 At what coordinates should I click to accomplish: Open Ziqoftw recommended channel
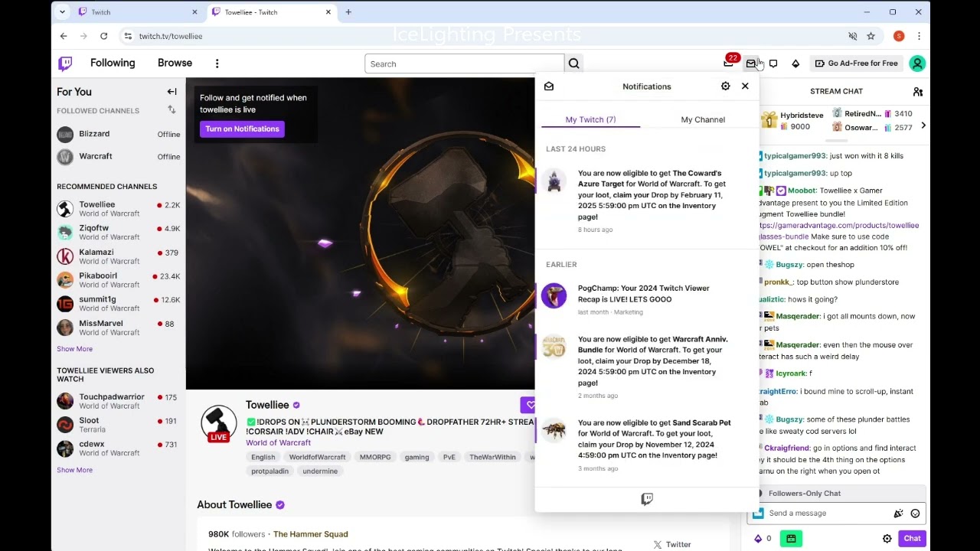[119, 232]
